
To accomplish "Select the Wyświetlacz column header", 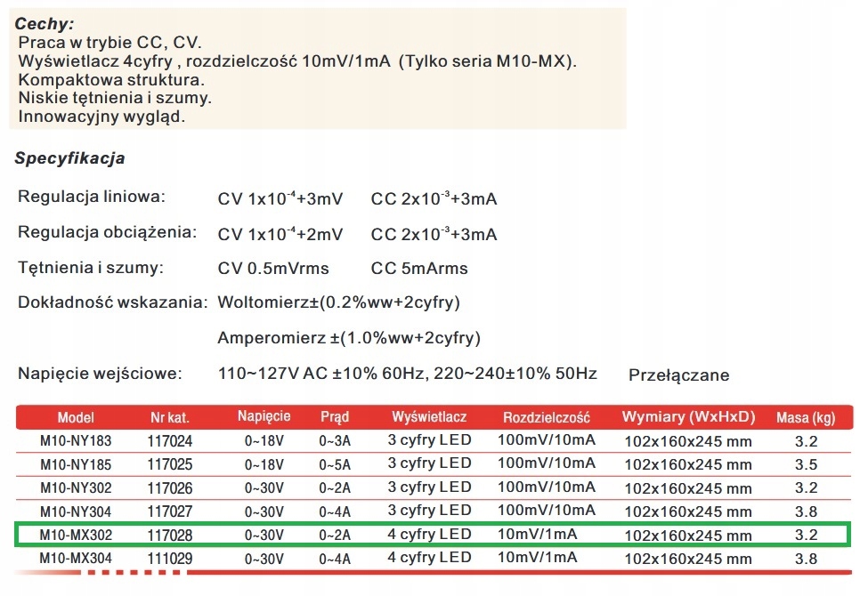I will 429,417.
